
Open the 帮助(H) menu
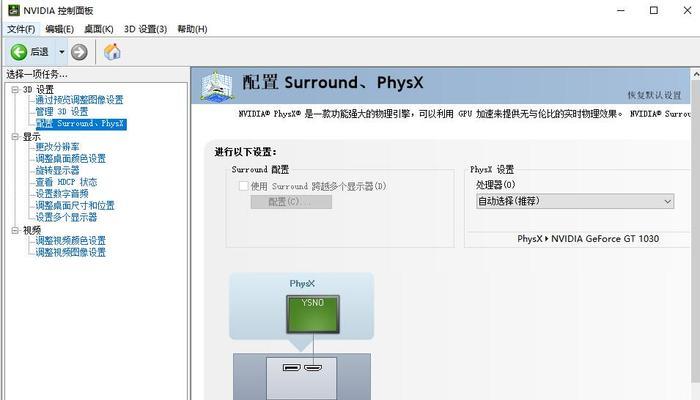click(x=192, y=29)
